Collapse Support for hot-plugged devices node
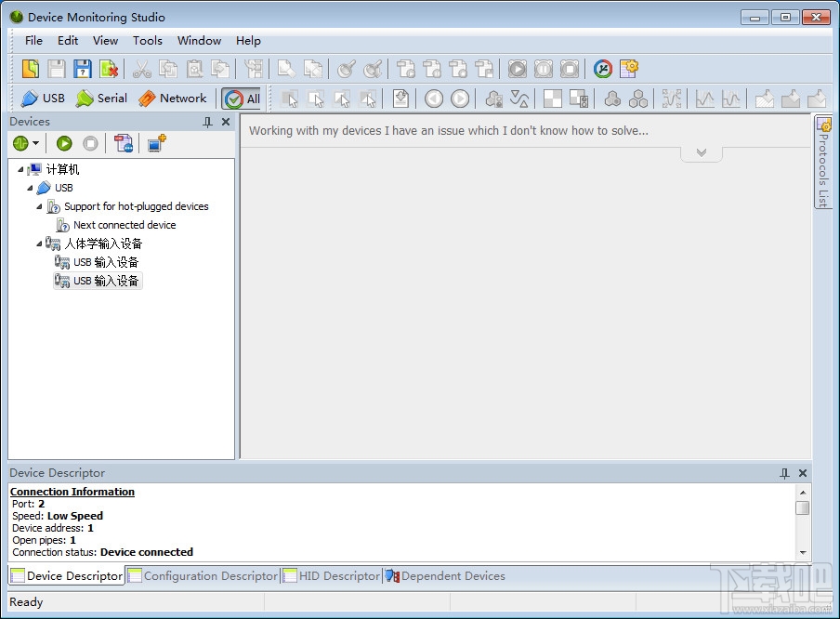 pyautogui.click(x=39, y=206)
